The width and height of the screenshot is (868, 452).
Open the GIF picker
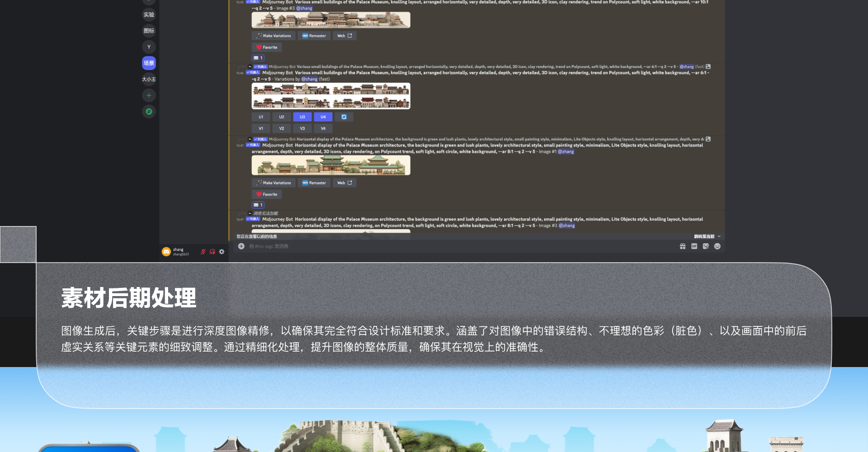coord(694,246)
